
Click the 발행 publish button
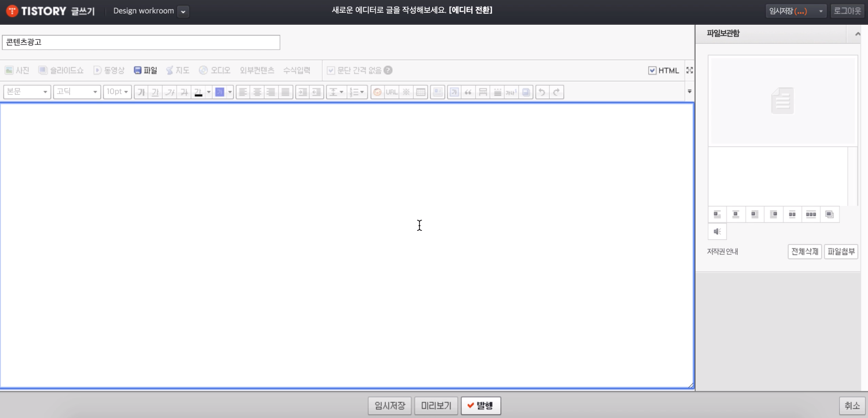tap(480, 405)
